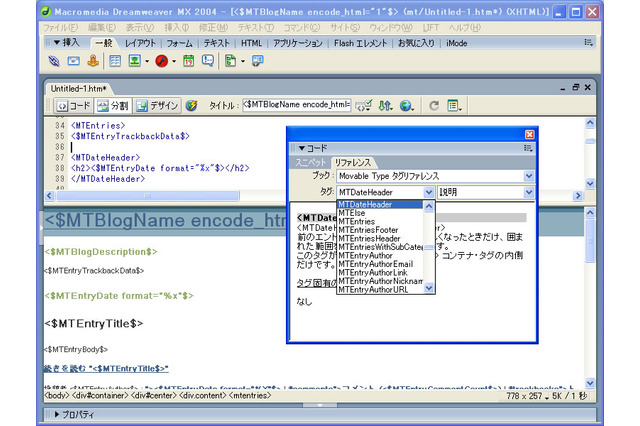The width and height of the screenshot is (640, 426).
Task: Select the HTML Insert bar tab
Action: pos(251,43)
